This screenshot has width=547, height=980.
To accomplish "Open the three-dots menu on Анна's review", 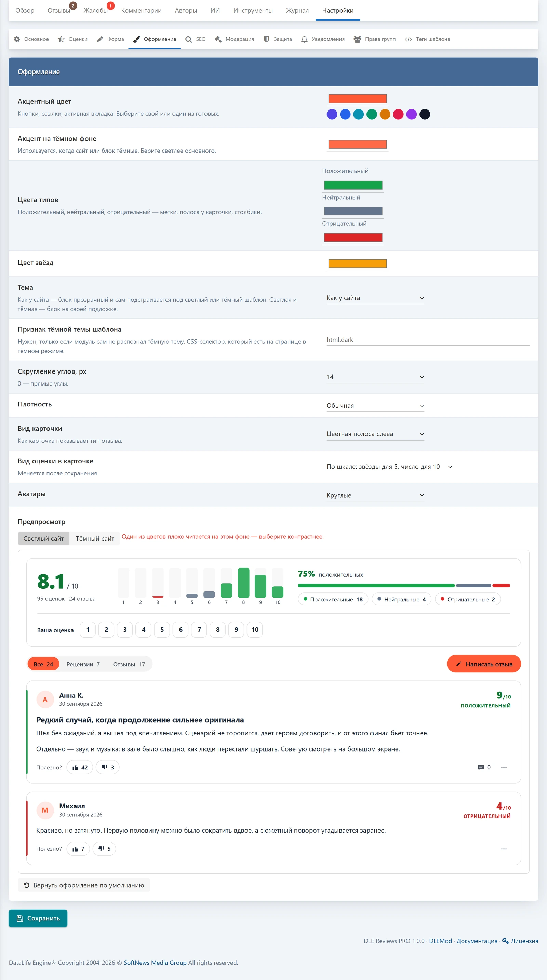I will tap(504, 767).
